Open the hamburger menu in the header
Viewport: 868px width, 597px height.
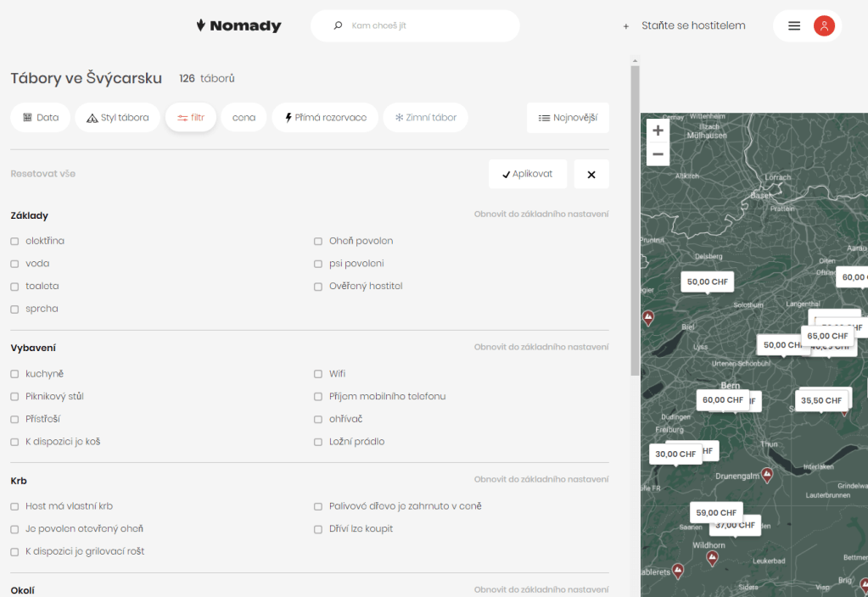(x=794, y=25)
